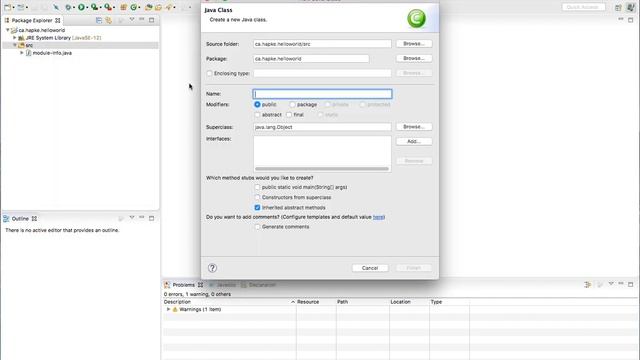Click the Run External Tools toolbar icon
Screen dimensions: 640x360
coord(108,7)
